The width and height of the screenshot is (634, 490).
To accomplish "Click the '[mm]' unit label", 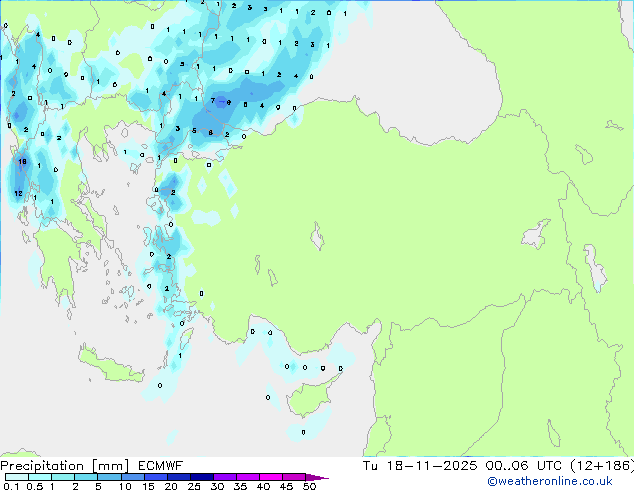I will [x=111, y=466].
